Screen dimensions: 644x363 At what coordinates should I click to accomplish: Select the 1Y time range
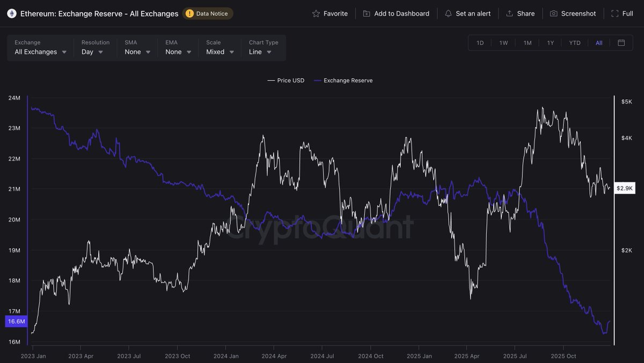pyautogui.click(x=551, y=43)
